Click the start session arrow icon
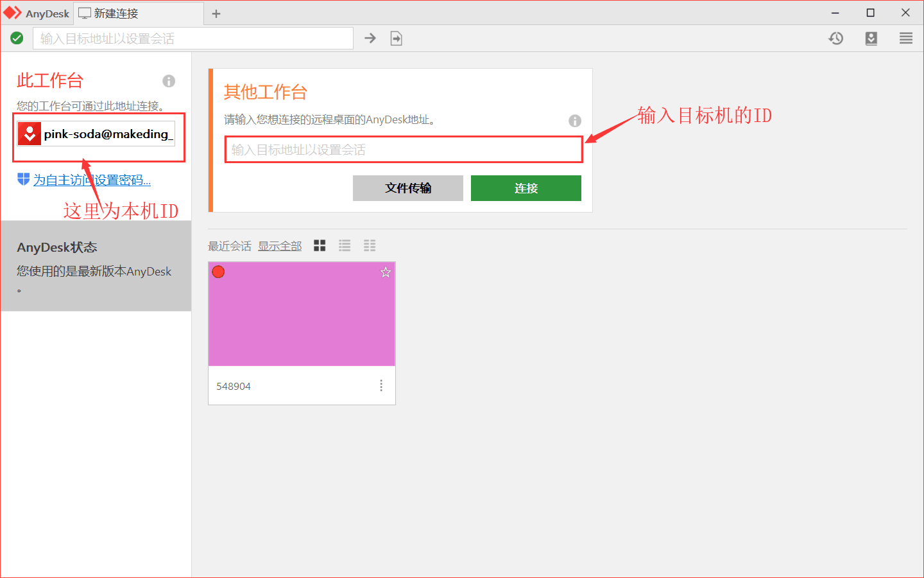924x578 pixels. [370, 38]
